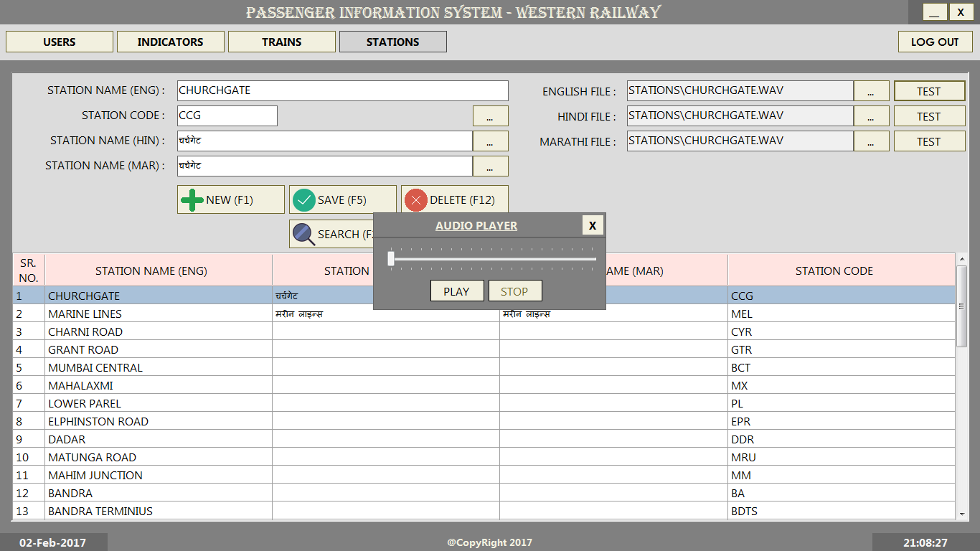Click the Marathi file path field

(740, 141)
